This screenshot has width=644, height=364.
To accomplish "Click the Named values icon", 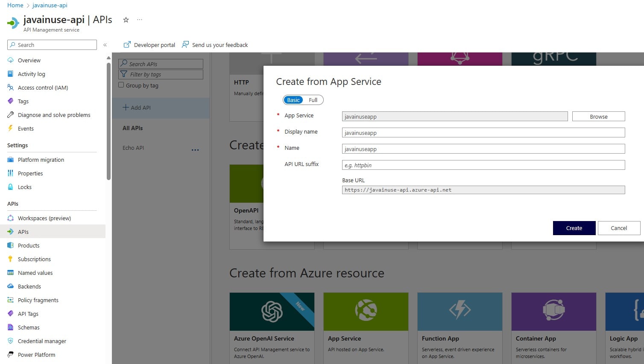I will 11,273.
